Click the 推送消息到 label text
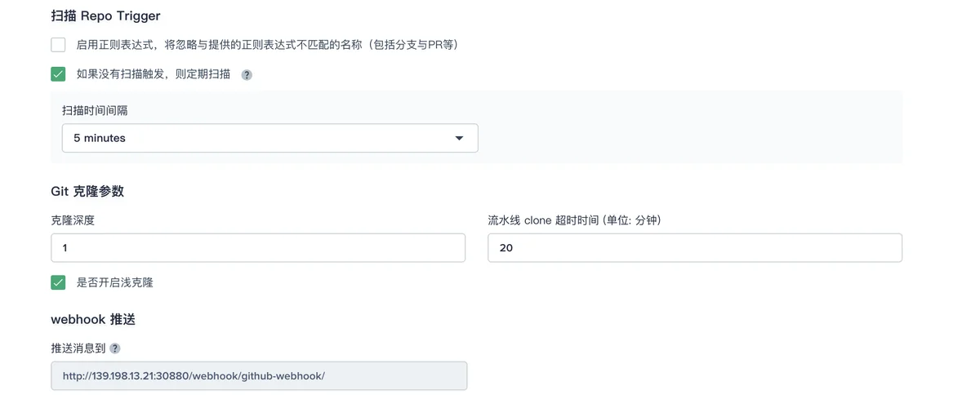Image resolution: width=980 pixels, height=395 pixels. [x=78, y=348]
